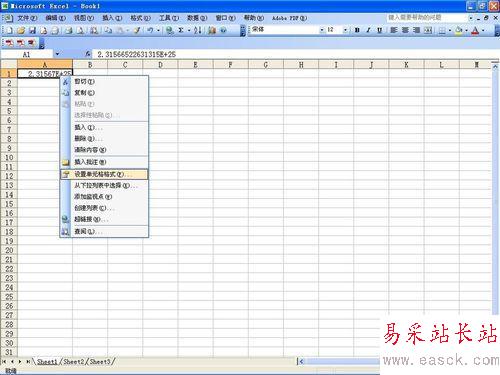Open the Name Box dropdown arrow
The image size is (500, 375).
(x=57, y=54)
